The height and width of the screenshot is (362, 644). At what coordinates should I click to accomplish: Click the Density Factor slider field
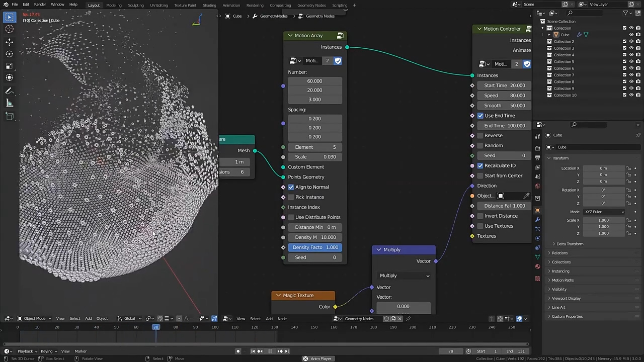coord(315,247)
